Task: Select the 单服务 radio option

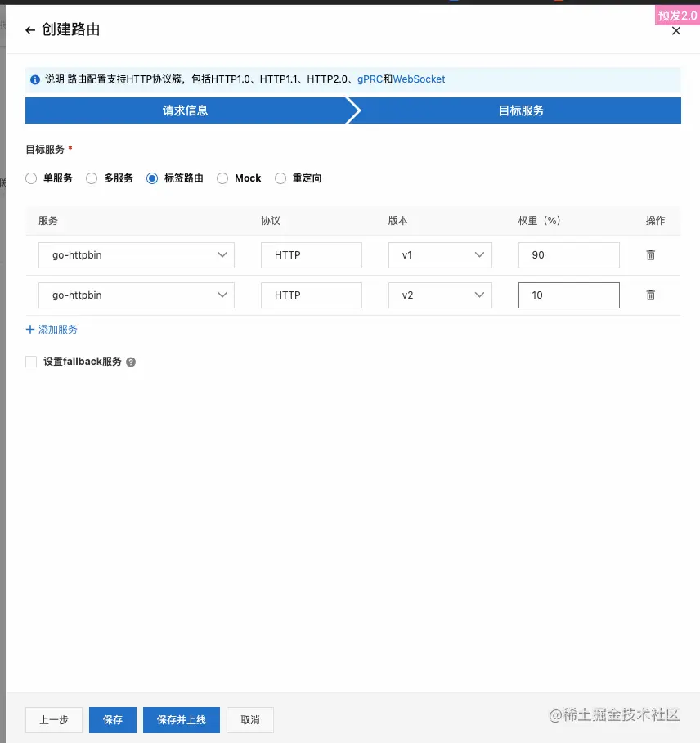Action: point(31,178)
